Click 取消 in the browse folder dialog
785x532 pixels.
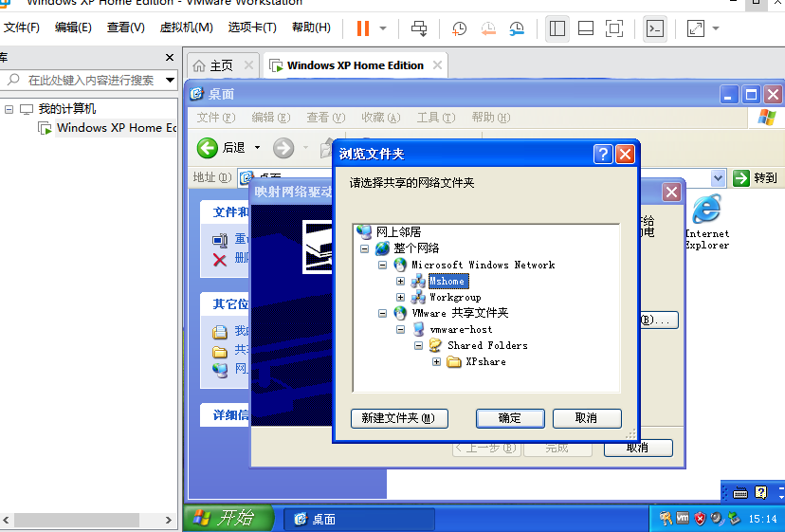[586, 418]
